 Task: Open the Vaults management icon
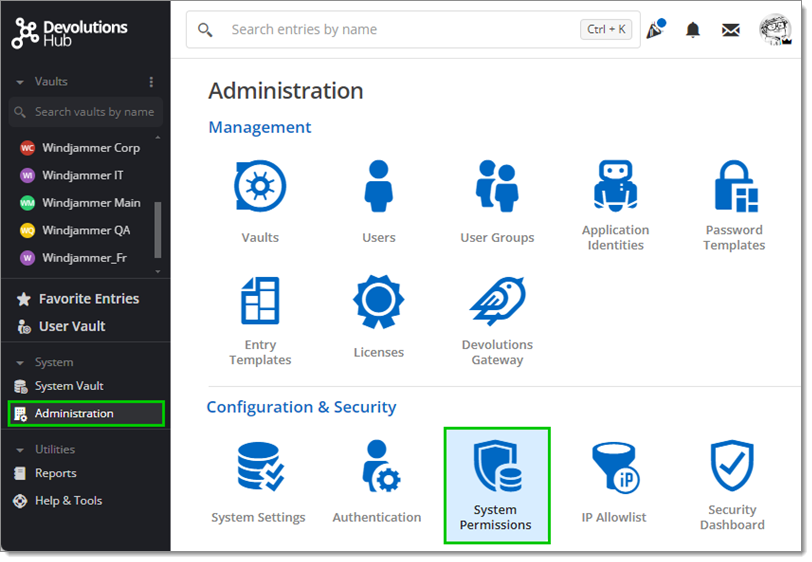pos(260,185)
